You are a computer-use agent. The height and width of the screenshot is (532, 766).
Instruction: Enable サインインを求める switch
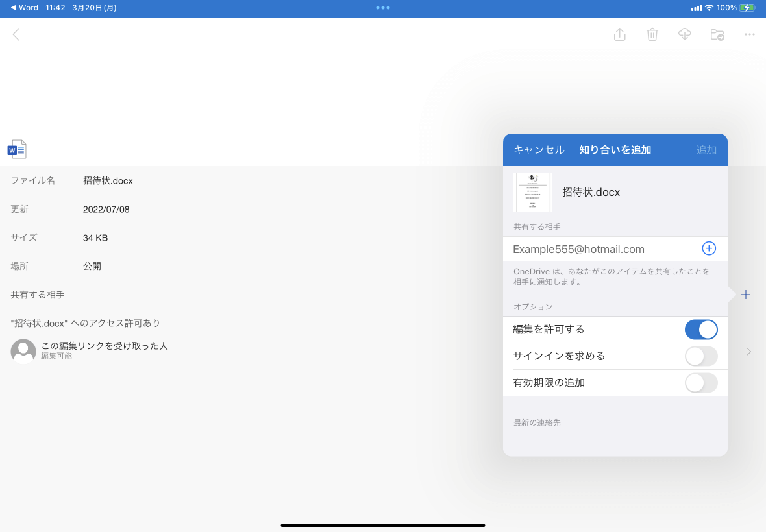[701, 356]
